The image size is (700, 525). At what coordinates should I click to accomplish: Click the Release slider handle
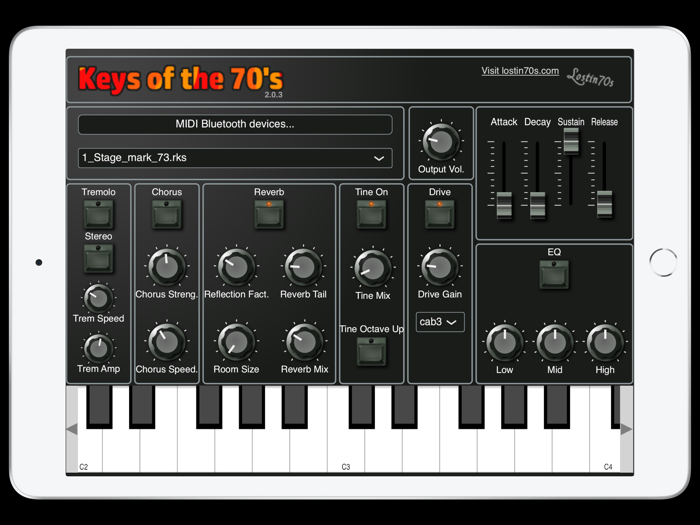(604, 204)
